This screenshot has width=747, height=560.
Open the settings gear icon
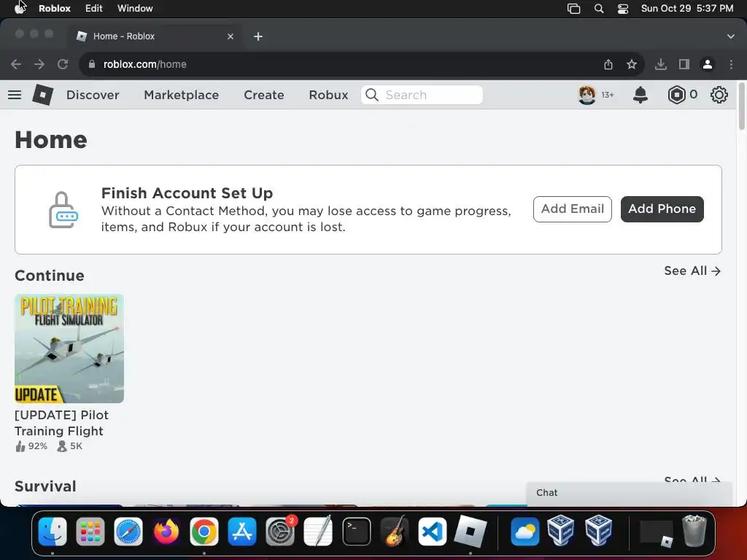[719, 95]
